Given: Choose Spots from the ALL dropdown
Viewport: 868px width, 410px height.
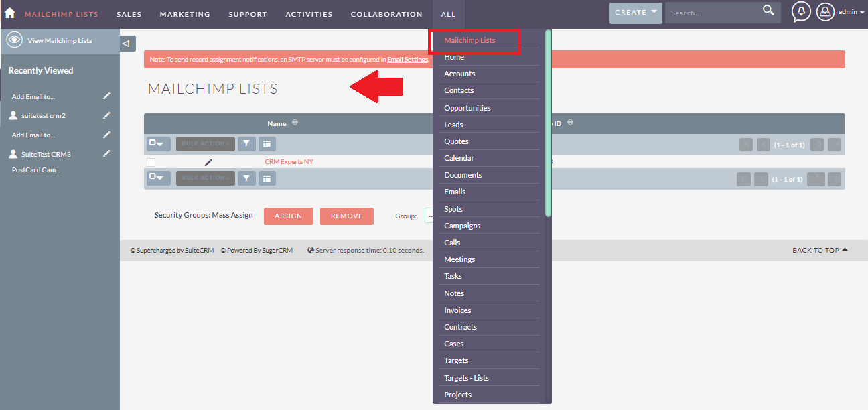Looking at the screenshot, I should (453, 209).
